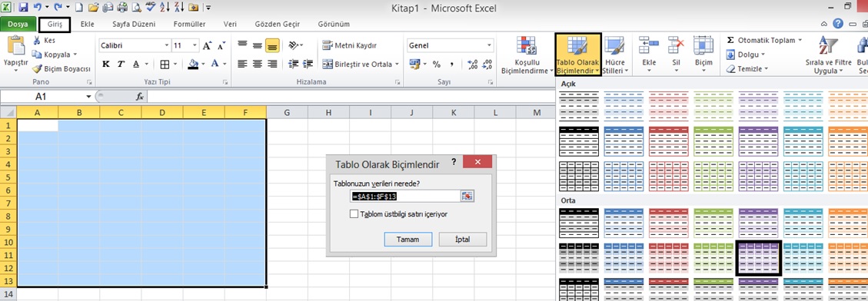Toggle left horizontal text alignment

coord(242,64)
